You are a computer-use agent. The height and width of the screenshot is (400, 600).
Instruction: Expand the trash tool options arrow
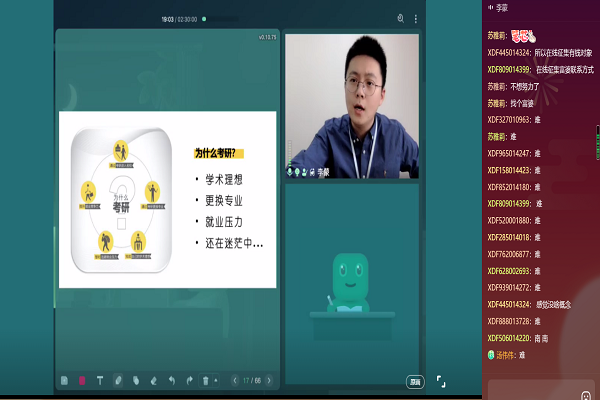coord(215,381)
